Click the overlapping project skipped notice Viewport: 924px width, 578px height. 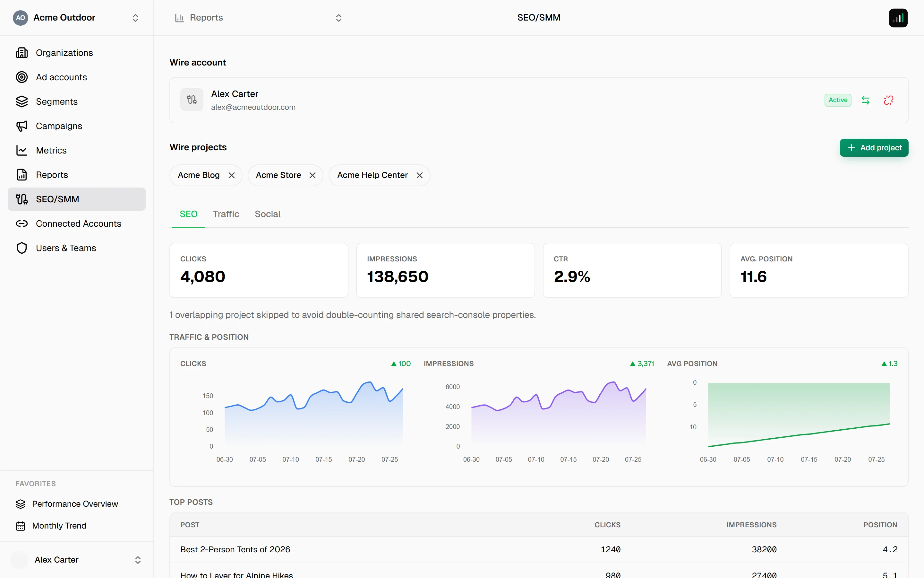[x=352, y=315]
